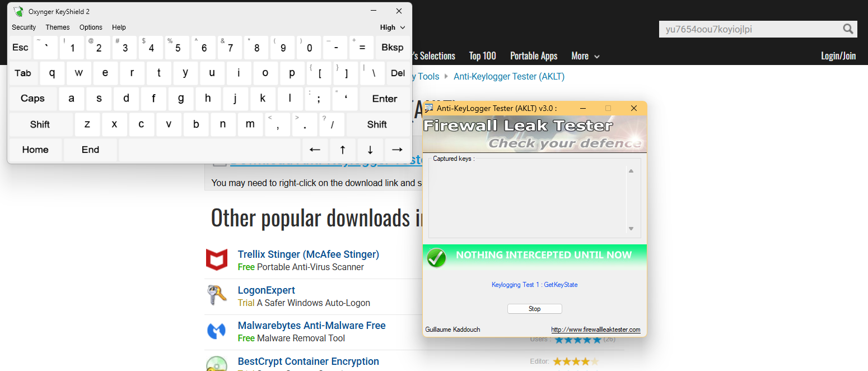The width and height of the screenshot is (868, 371).
Task: Click the q key on KeyShield
Action: tap(52, 73)
